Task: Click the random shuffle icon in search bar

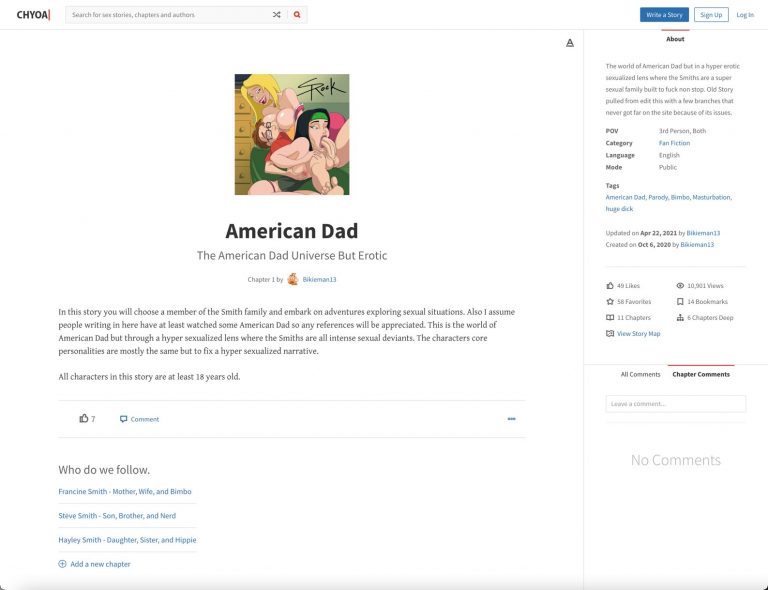Action: [x=277, y=15]
